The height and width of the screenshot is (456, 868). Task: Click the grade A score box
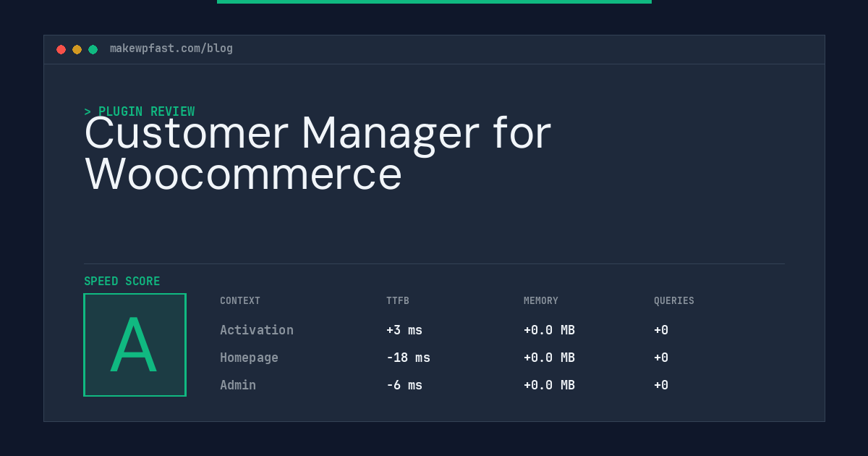[135, 345]
